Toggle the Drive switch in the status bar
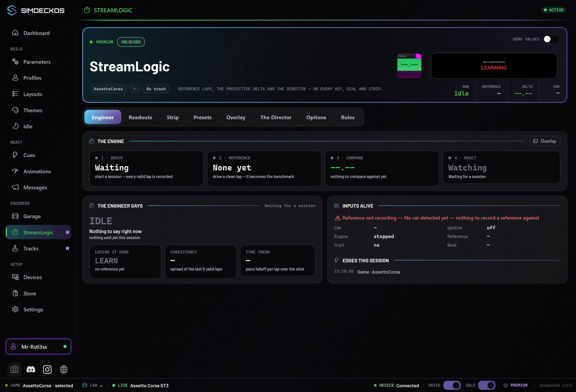The width and height of the screenshot is (576, 392). 452,385
